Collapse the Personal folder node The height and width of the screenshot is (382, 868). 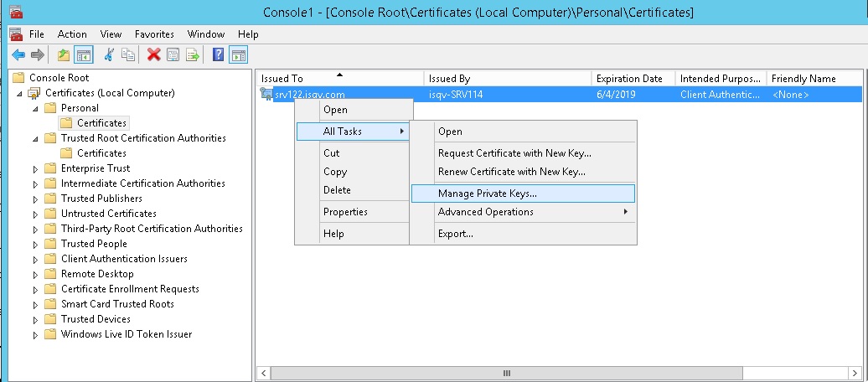(35, 108)
